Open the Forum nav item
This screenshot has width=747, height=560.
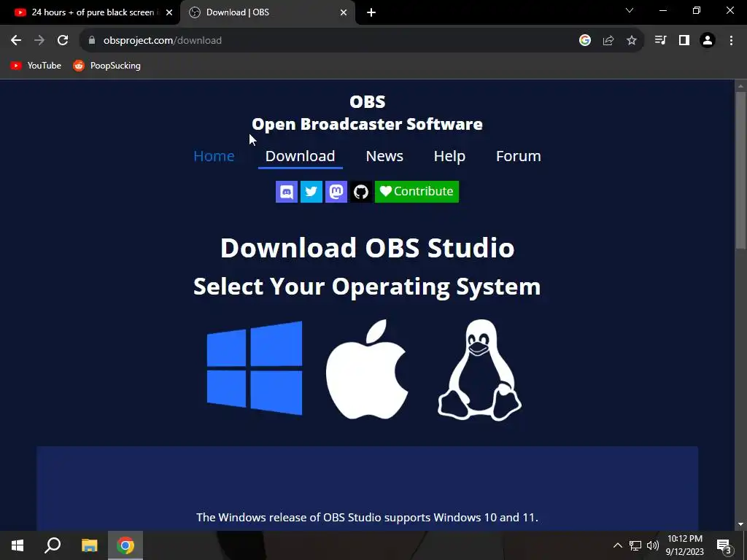pyautogui.click(x=519, y=156)
